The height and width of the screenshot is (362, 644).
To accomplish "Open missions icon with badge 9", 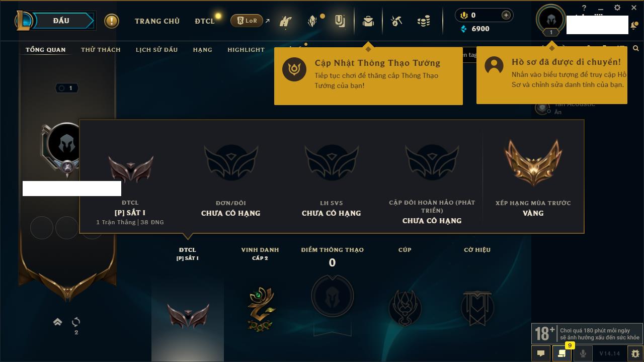I will pos(561,353).
